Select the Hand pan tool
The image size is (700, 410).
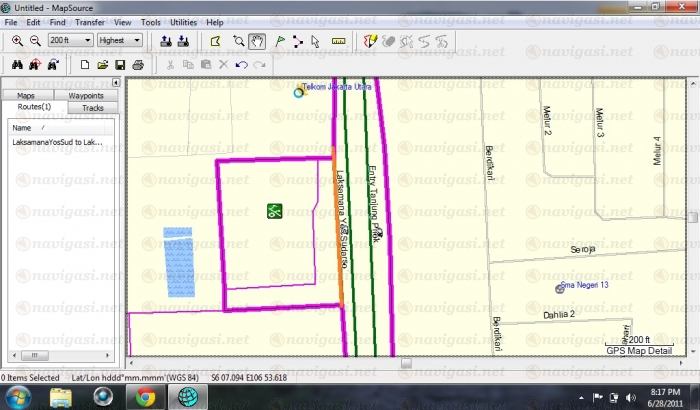pos(256,41)
